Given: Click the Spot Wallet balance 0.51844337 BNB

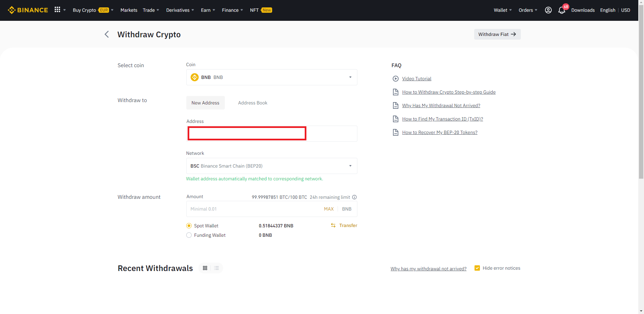Looking at the screenshot, I should point(276,226).
